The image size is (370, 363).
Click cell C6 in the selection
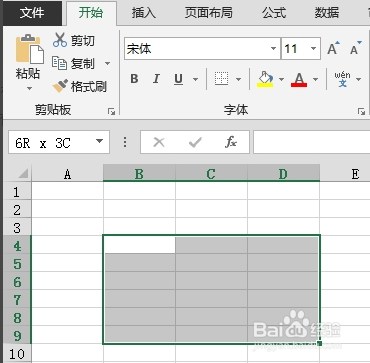(211, 281)
